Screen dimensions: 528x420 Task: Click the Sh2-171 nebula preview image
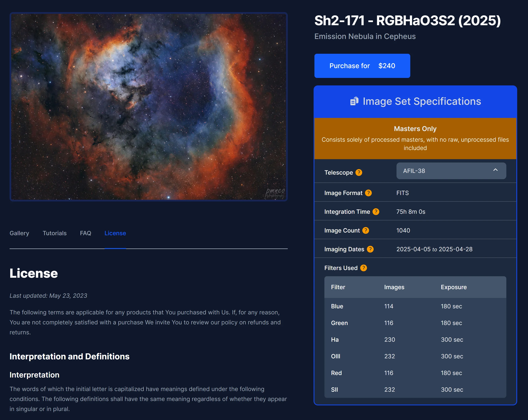[149, 107]
